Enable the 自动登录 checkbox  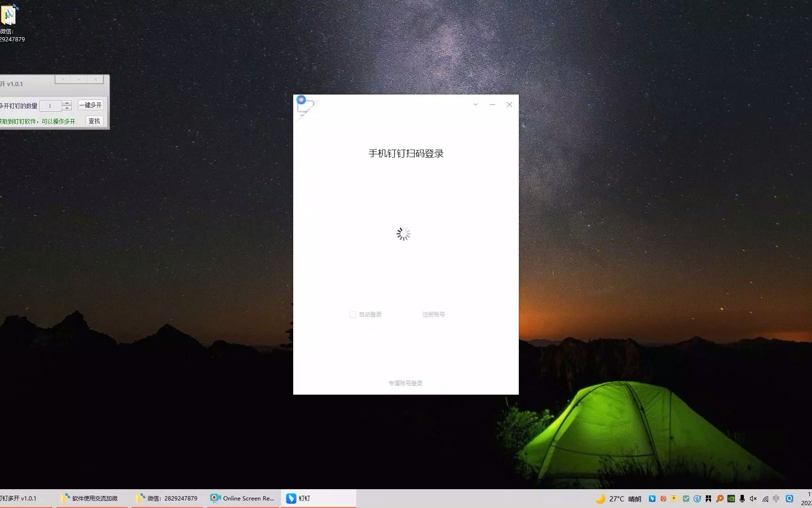tap(353, 315)
